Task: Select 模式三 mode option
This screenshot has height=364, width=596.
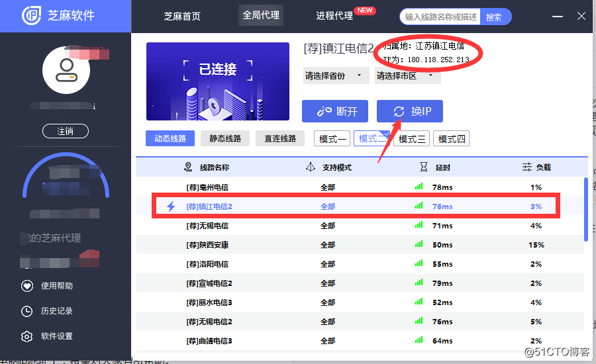Action: coord(412,139)
